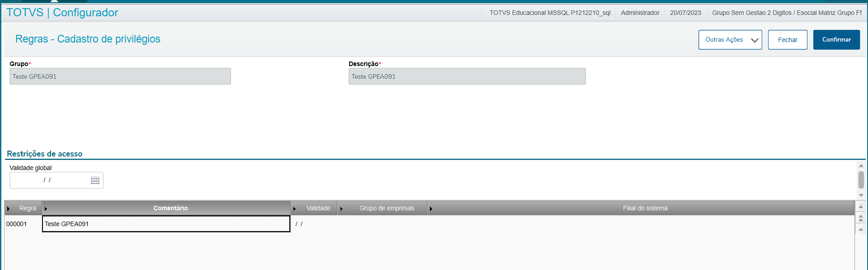The height and width of the screenshot is (270, 868).
Task: Click scroll-up arrow of Restrições de acesso scrollbar
Action: click(861, 166)
